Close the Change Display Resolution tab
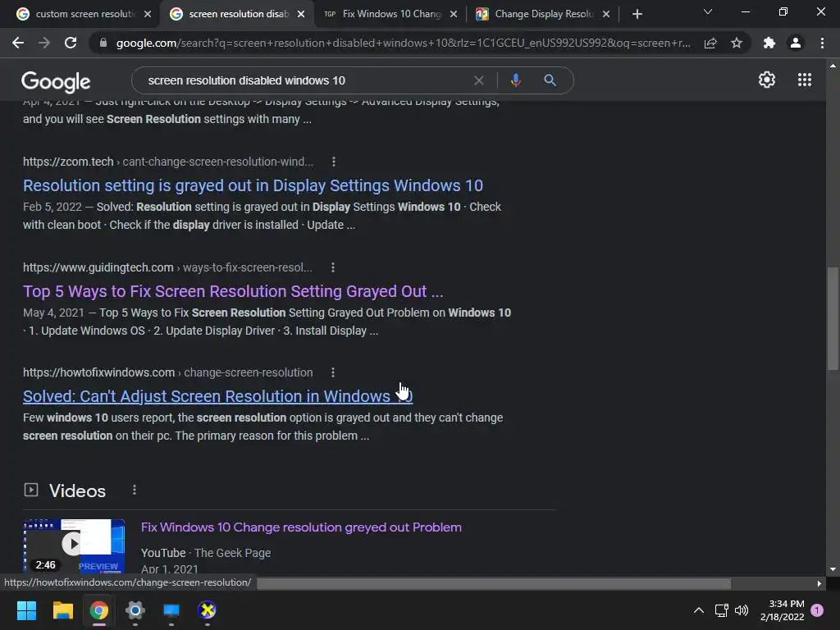840x630 pixels. click(x=606, y=14)
